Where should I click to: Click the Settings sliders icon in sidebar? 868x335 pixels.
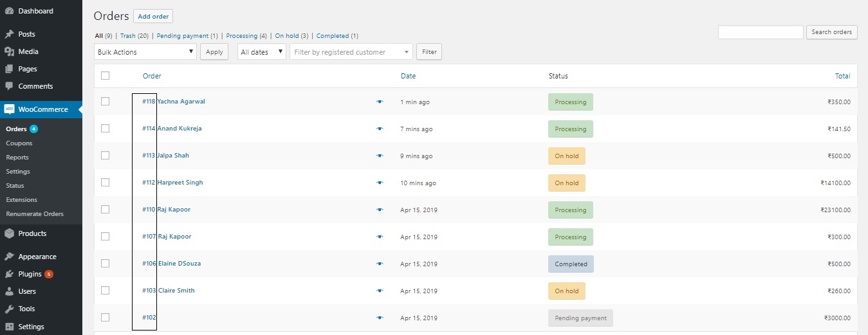click(9, 327)
